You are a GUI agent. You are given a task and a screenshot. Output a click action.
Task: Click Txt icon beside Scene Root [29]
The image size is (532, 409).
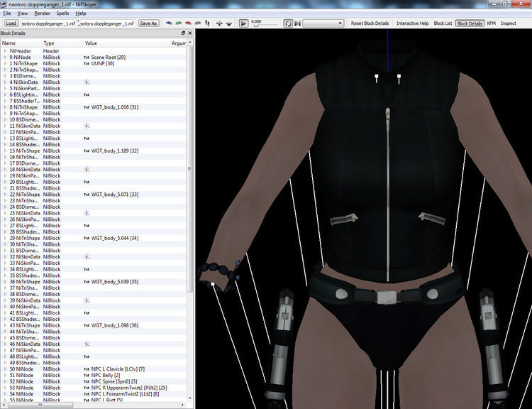87,58
